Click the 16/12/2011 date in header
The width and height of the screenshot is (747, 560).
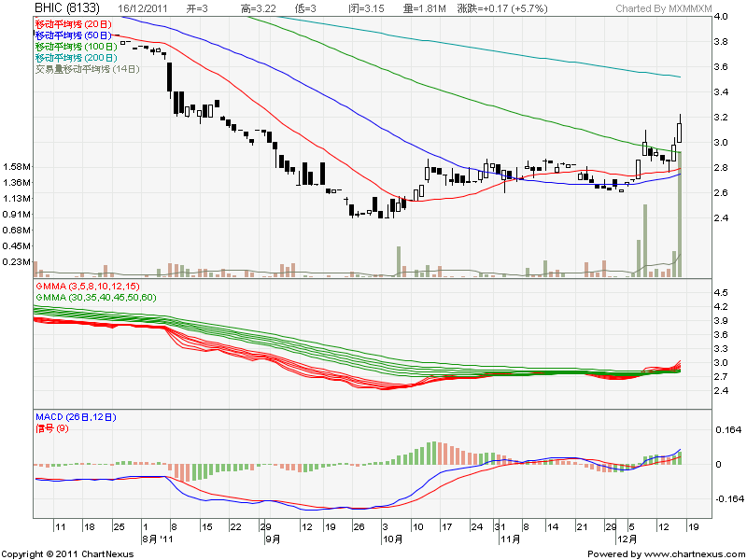(145, 8)
